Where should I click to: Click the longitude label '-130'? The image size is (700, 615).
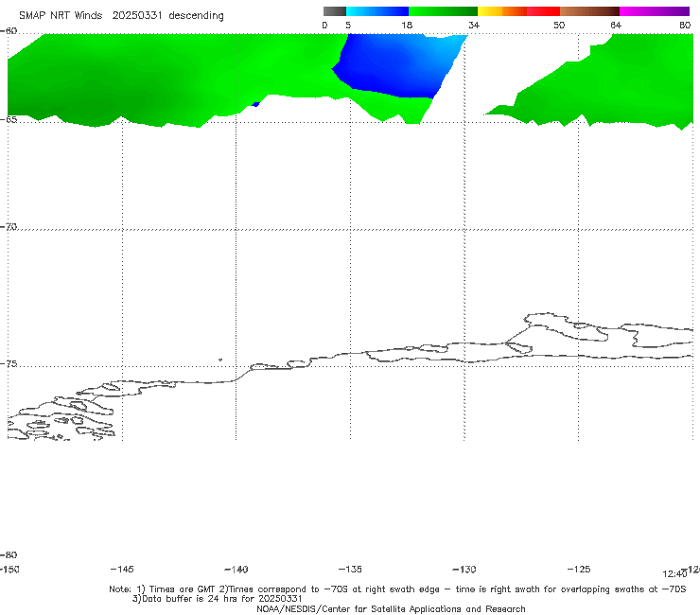(464, 569)
